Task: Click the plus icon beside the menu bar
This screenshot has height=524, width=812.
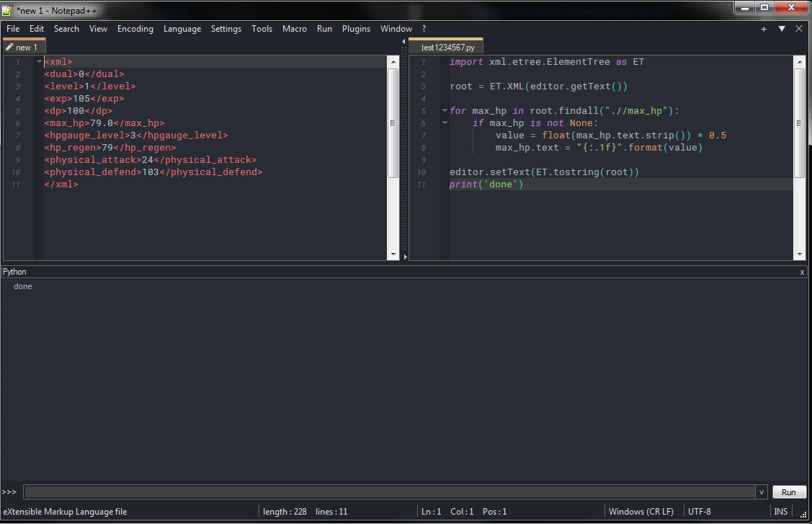Action: 763,29
